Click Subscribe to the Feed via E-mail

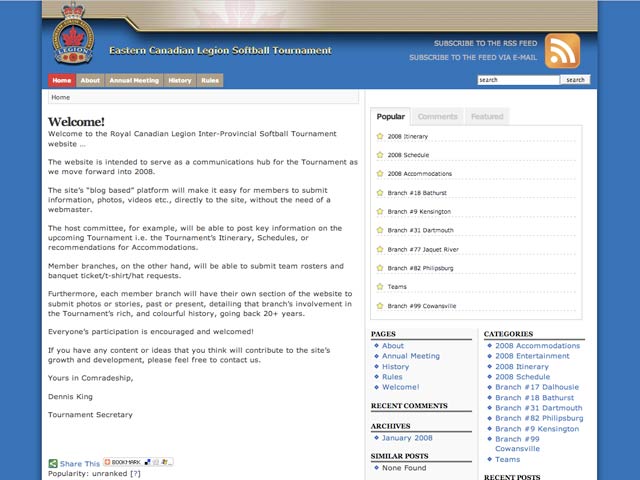[473, 58]
